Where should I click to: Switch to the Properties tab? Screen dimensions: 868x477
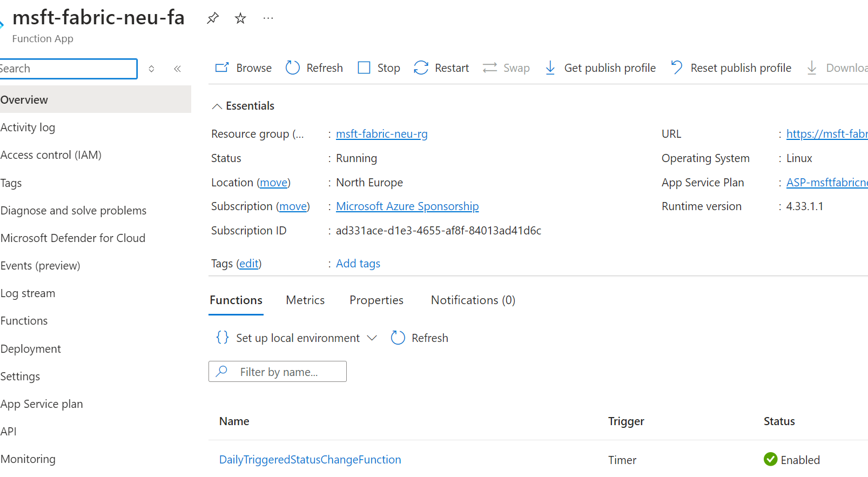pos(376,300)
